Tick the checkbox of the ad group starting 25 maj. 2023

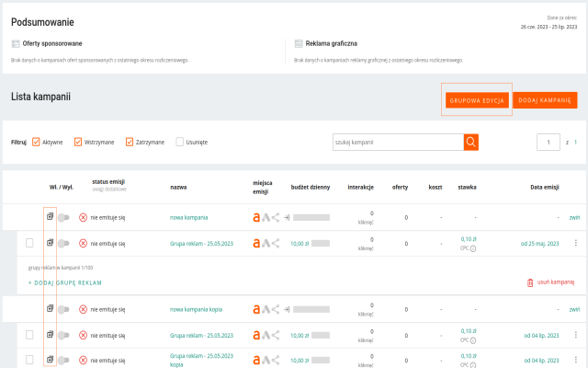click(x=29, y=243)
